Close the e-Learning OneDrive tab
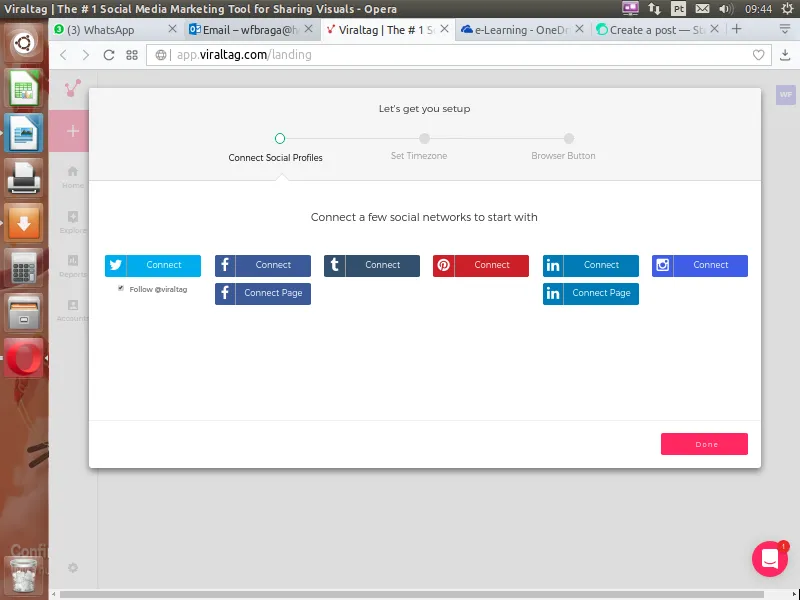This screenshot has width=800, height=600. coord(579,29)
